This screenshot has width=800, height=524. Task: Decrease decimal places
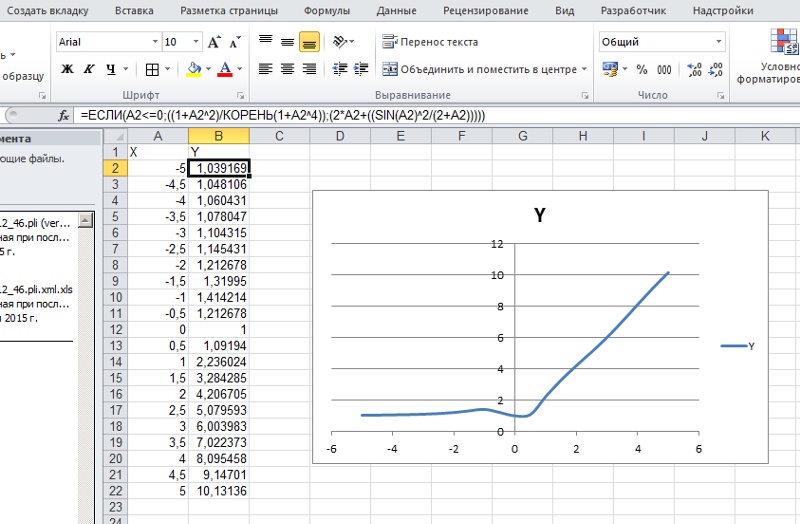[x=715, y=69]
